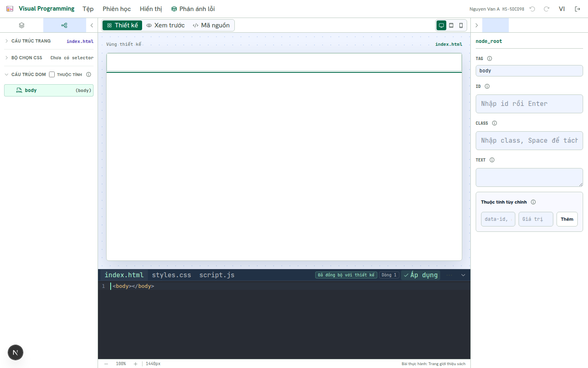This screenshot has height=368, width=588.
Task: Switch to the Xem trước tab
Action: pyautogui.click(x=165, y=25)
